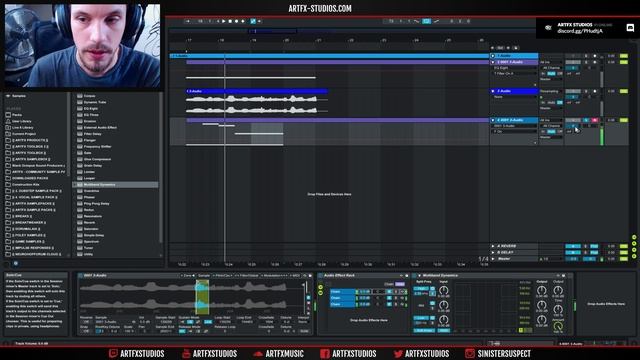Image resolution: width=640 pixels, height=360 pixels.
Task: Set track 4 monitoring to In
Action: [x=543, y=131]
